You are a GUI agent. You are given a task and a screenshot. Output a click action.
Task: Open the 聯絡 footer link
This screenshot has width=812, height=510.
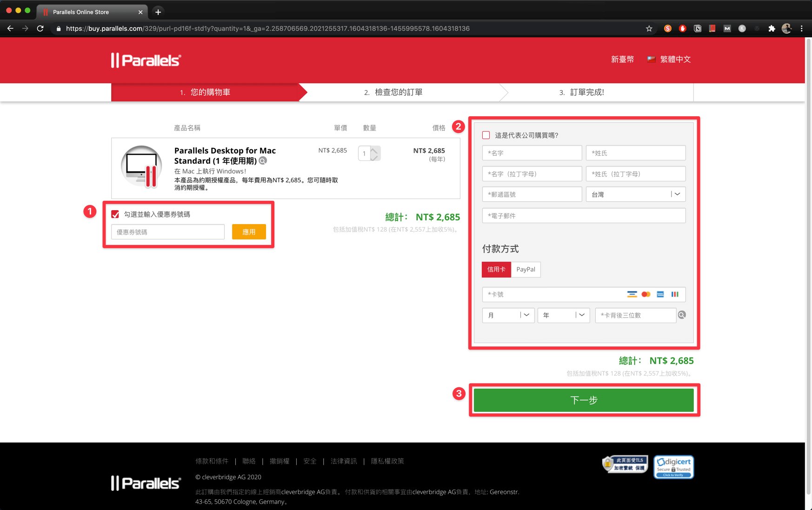(x=249, y=461)
